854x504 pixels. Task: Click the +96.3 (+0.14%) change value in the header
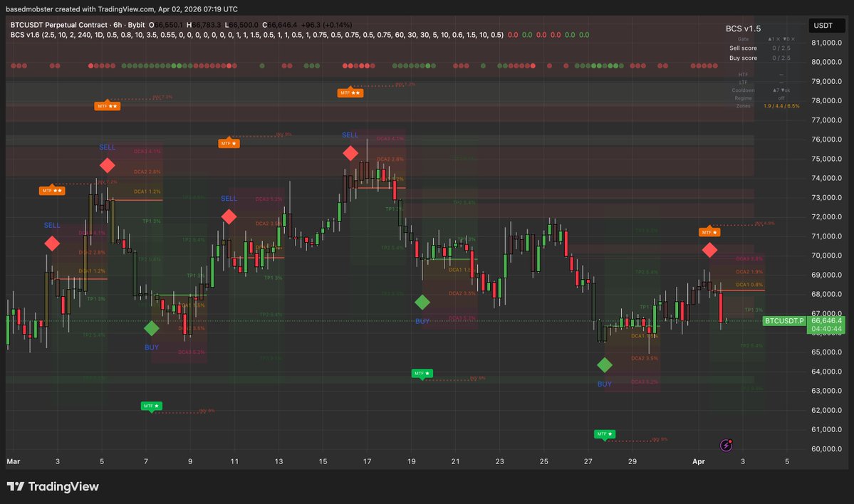(x=326, y=25)
